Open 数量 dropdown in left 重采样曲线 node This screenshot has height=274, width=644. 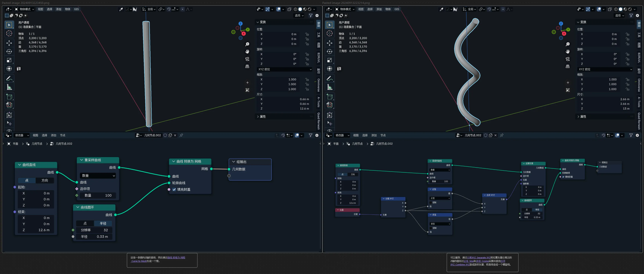98,176
